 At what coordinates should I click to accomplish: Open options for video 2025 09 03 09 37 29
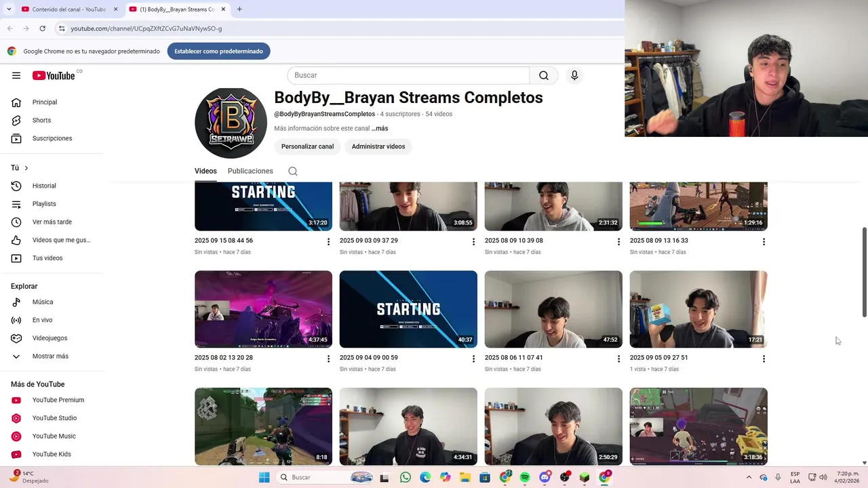[473, 242]
